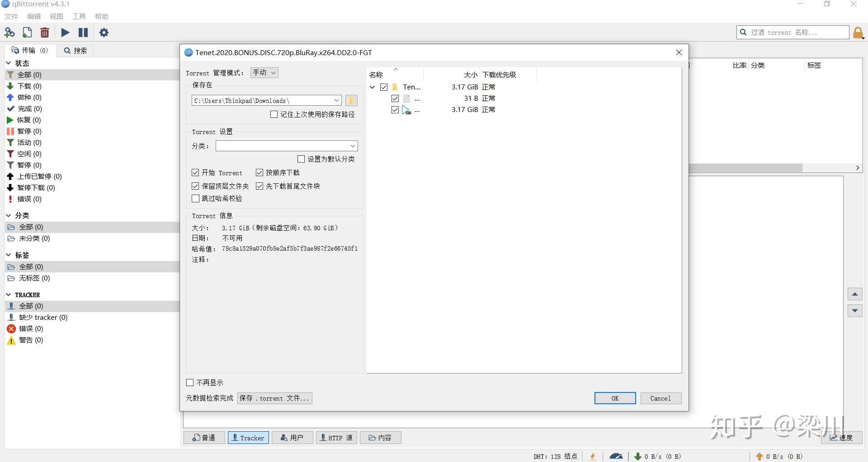This screenshot has height=462, width=868.
Task: Select tracker 错误 (0) red icon
Action: (11, 328)
